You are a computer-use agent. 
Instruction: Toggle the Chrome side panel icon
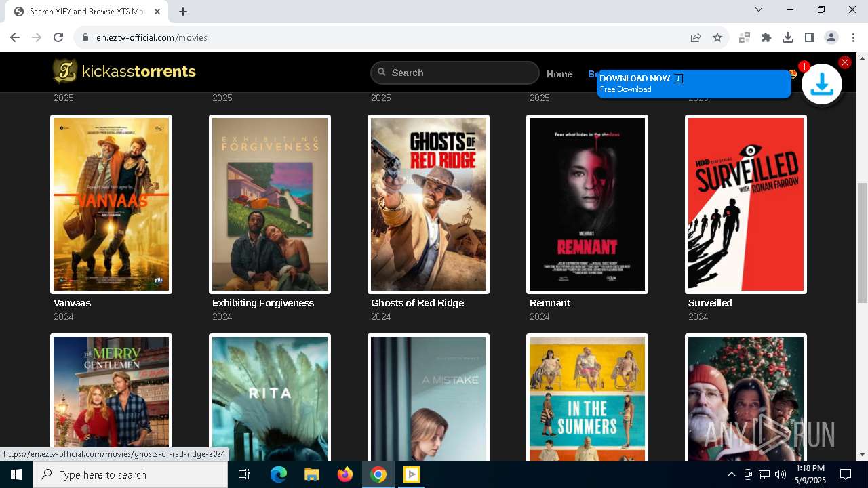pos(810,37)
